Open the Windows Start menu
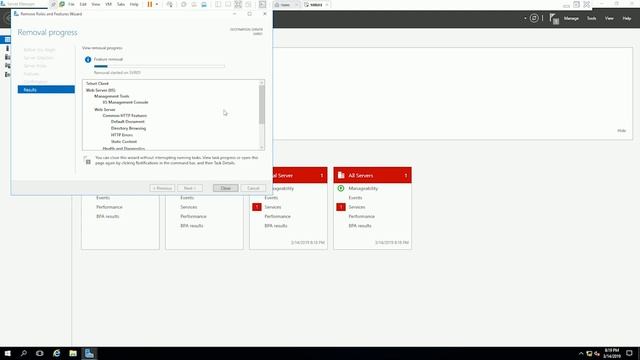 [x=7, y=353]
